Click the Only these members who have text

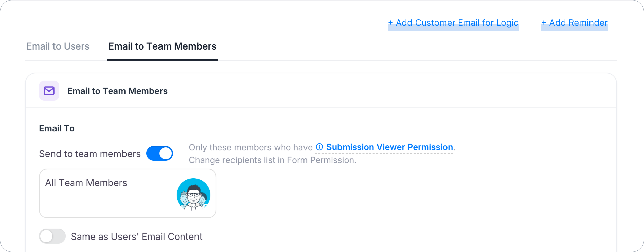pyautogui.click(x=251, y=147)
